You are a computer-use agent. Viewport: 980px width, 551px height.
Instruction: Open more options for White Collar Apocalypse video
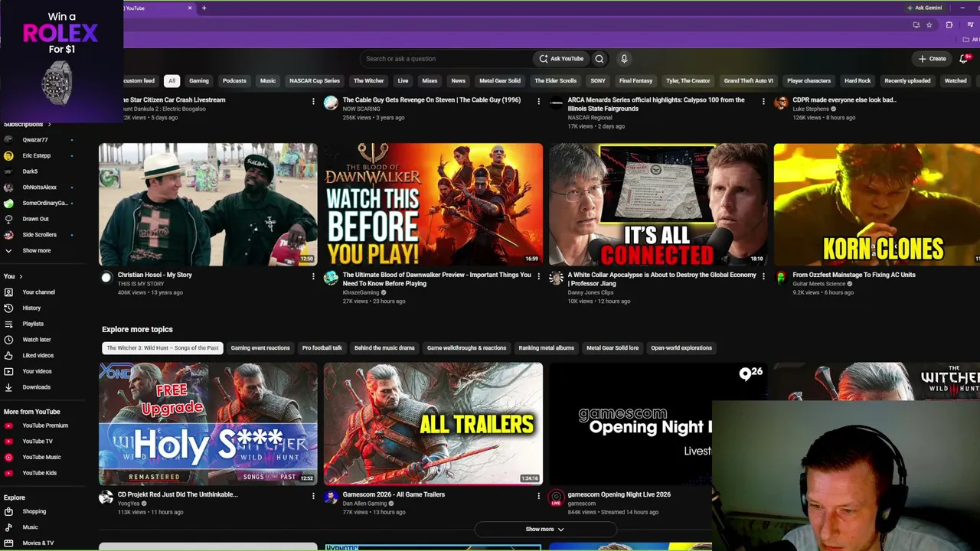[x=763, y=275]
